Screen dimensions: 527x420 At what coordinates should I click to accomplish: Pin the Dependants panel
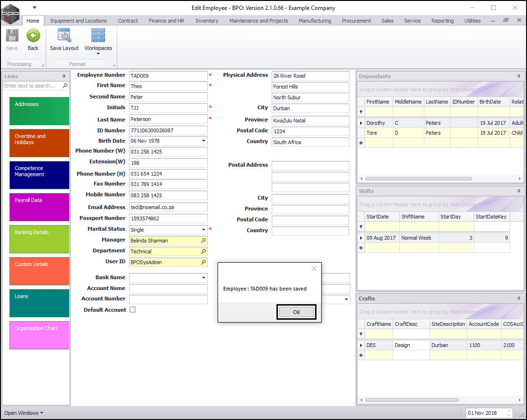pos(519,76)
